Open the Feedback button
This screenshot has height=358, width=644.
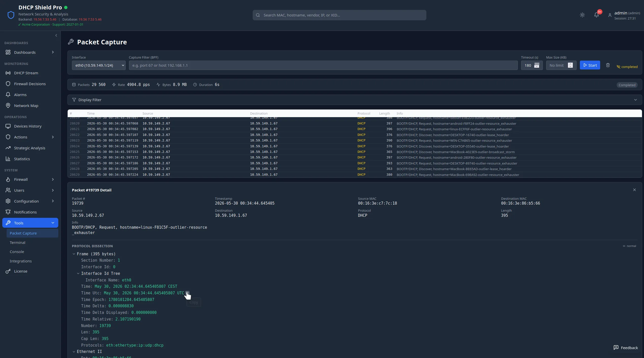coord(625,348)
